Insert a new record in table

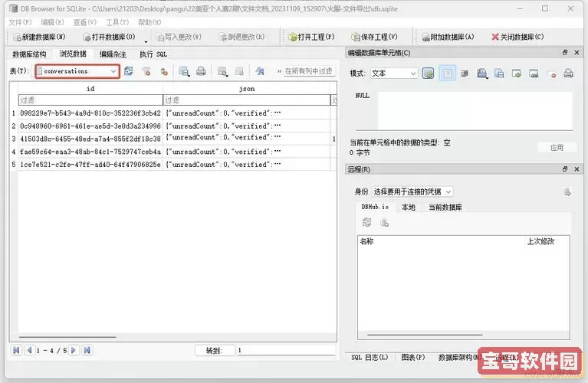tap(222, 70)
